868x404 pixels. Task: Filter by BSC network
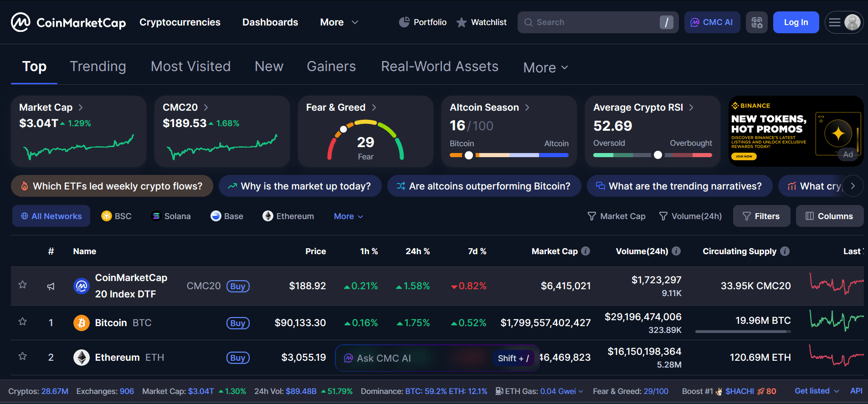pyautogui.click(x=117, y=216)
